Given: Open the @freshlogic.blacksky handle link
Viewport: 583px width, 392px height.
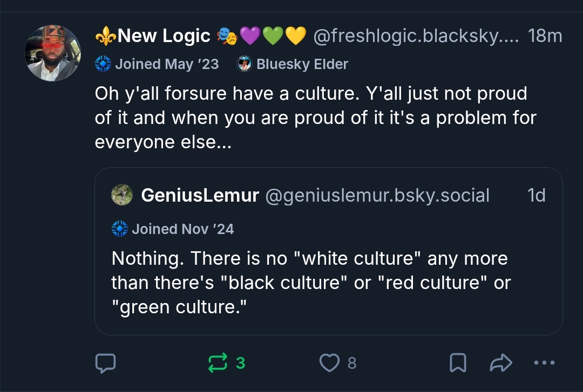Looking at the screenshot, I should [416, 36].
